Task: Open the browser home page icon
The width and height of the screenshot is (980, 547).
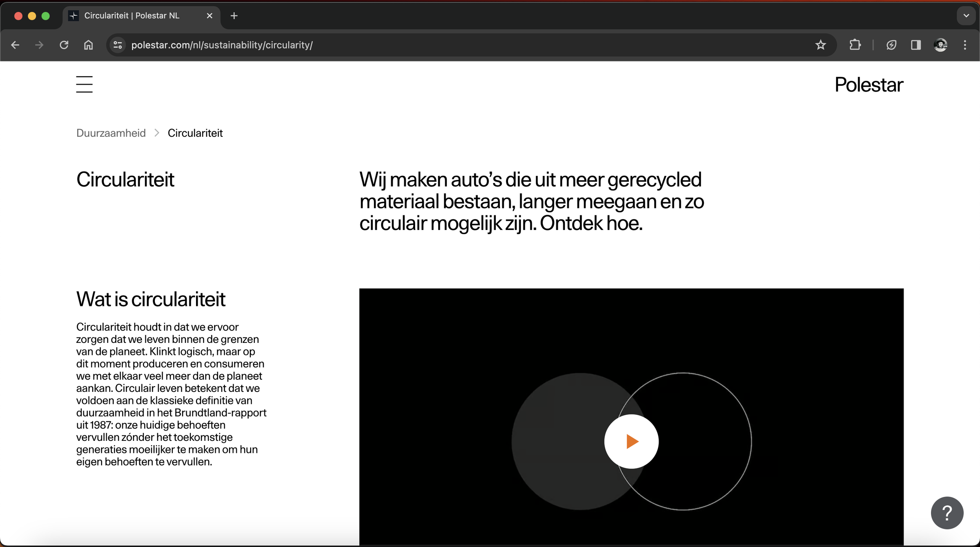Action: pyautogui.click(x=88, y=45)
